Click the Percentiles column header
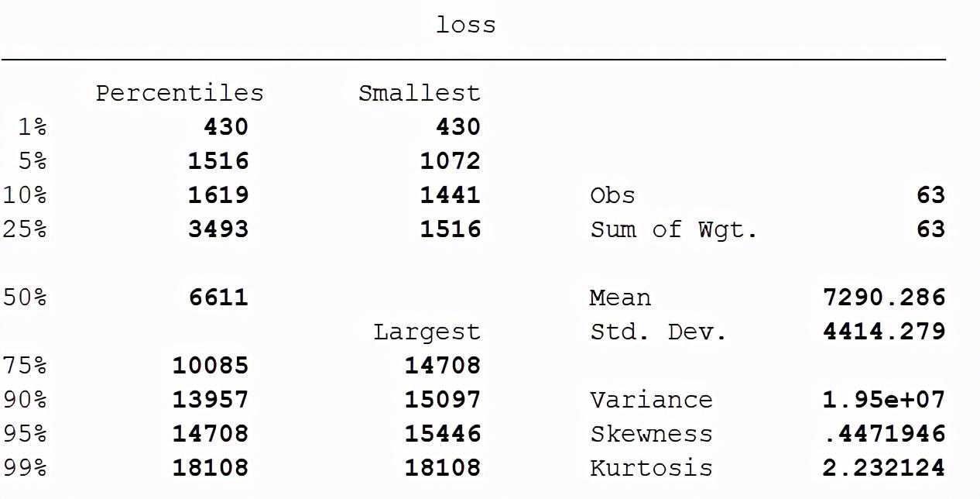 (180, 93)
